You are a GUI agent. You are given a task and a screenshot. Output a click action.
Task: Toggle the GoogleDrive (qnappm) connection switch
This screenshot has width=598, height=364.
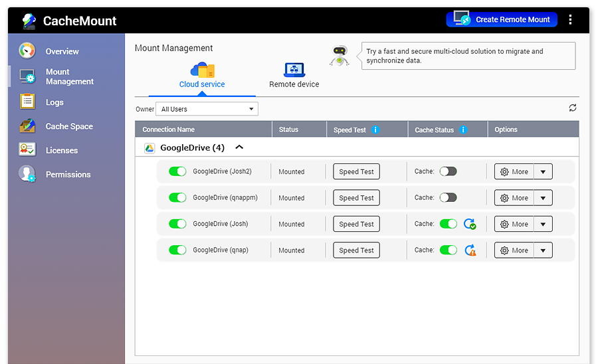coord(177,198)
